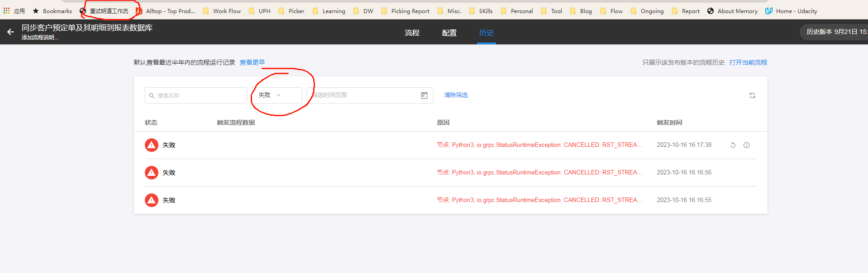
Task: Click the back arrow icon
Action: point(10,32)
